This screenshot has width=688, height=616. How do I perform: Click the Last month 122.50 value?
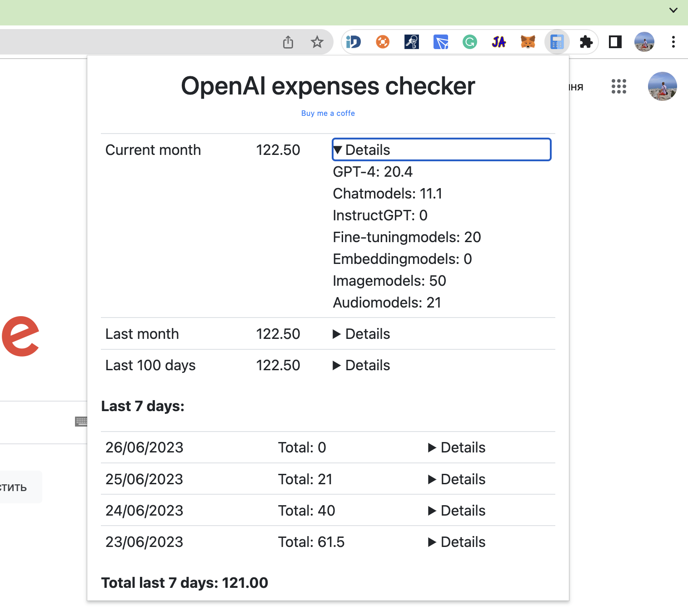278,334
